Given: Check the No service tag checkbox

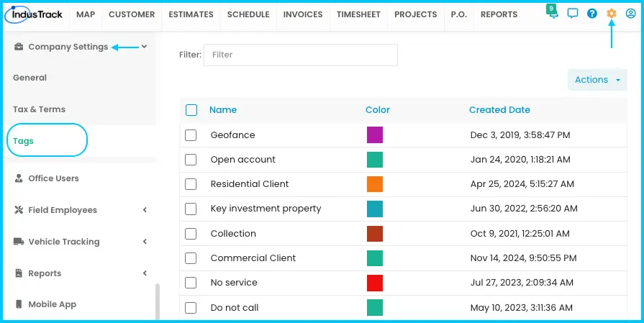Looking at the screenshot, I should pyautogui.click(x=191, y=283).
